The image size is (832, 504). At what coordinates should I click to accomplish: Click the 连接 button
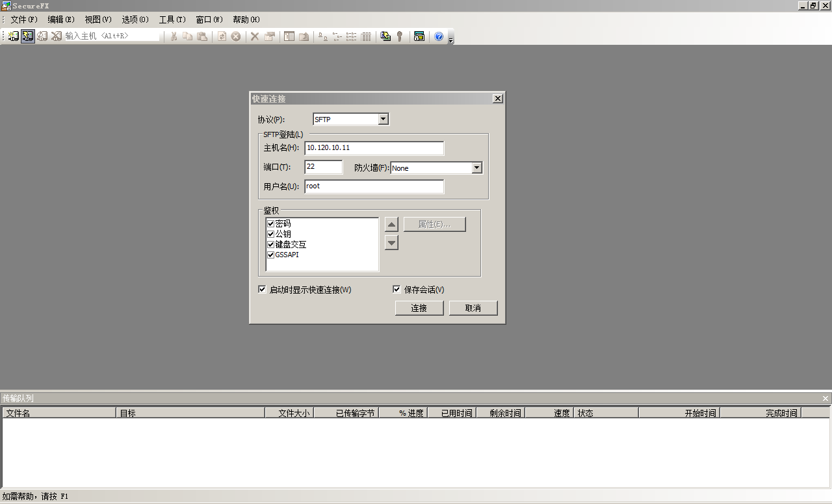click(419, 308)
